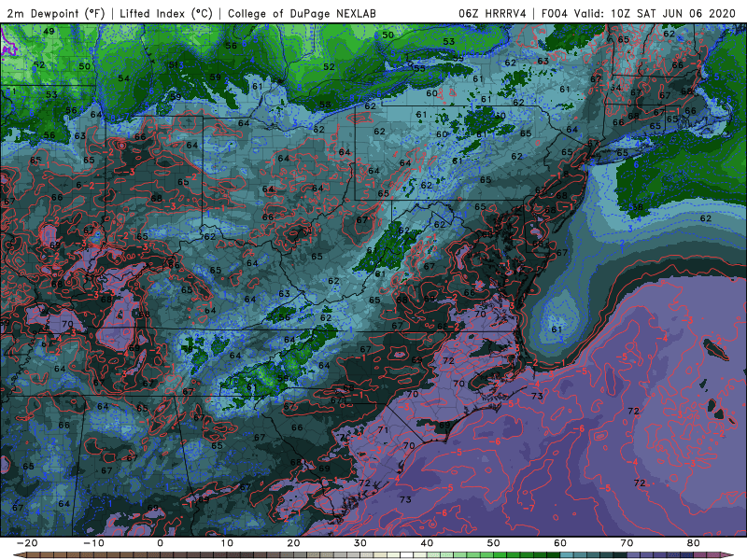Click the -10 label on the color scale
Image resolution: width=747 pixels, height=560 pixels.
[x=93, y=543]
